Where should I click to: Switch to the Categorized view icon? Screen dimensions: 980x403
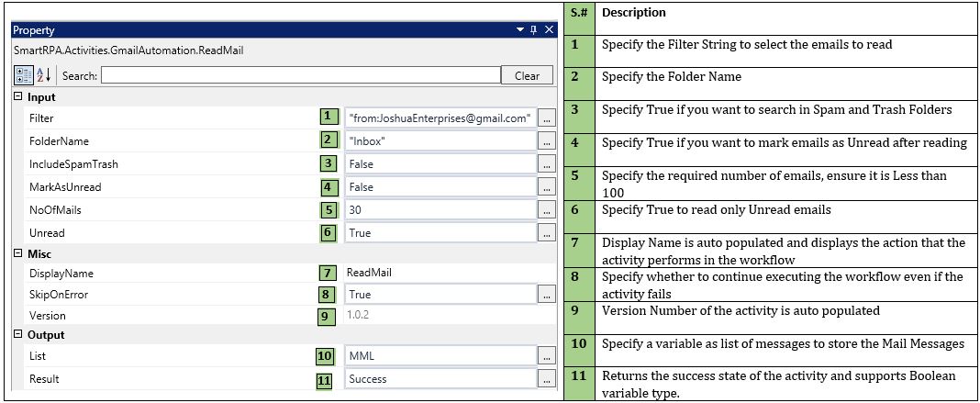(x=23, y=75)
